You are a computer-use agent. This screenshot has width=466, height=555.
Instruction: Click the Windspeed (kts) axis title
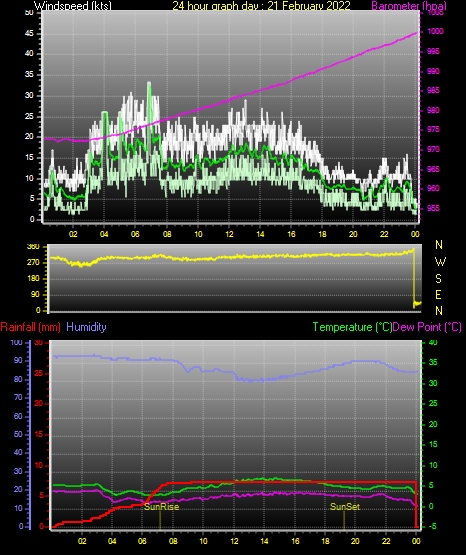[73, 6]
